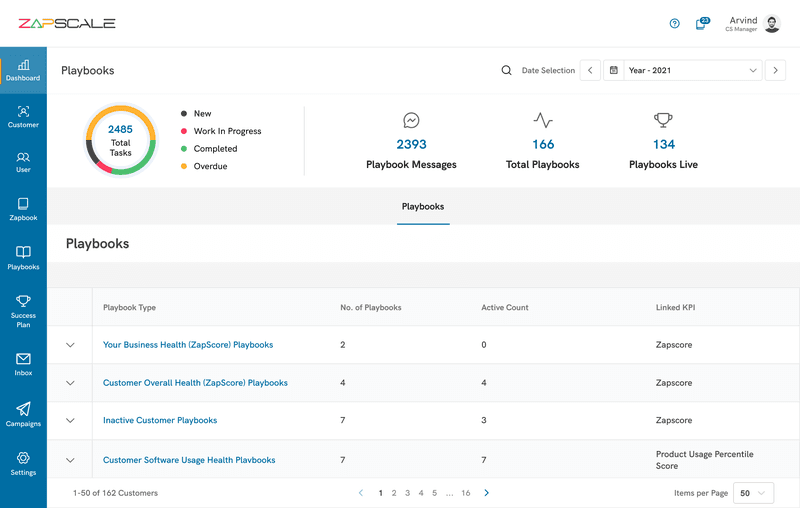
Task: Go to pagination page 2
Action: [x=394, y=493]
